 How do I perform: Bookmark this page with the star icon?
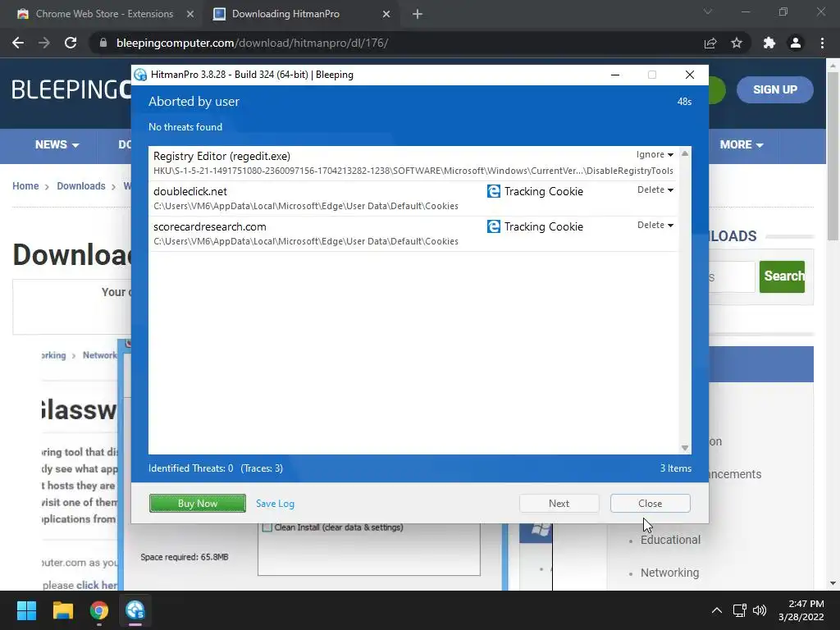point(737,43)
